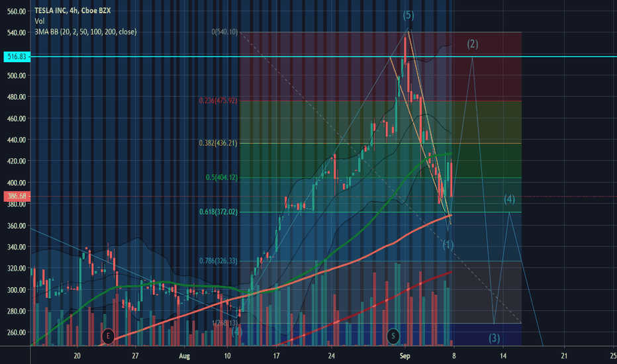
Task: Click the Elliott wave '(4)' label near 380
Action: click(509, 199)
